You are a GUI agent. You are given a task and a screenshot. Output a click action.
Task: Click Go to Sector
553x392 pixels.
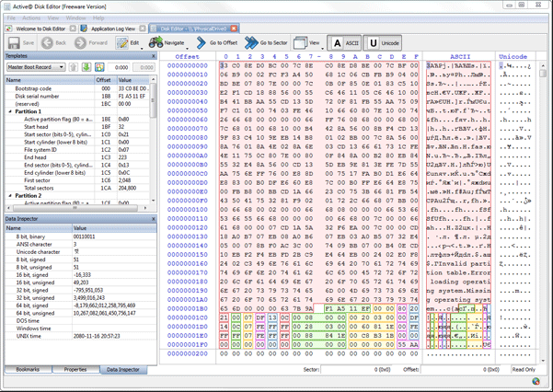coord(266,42)
